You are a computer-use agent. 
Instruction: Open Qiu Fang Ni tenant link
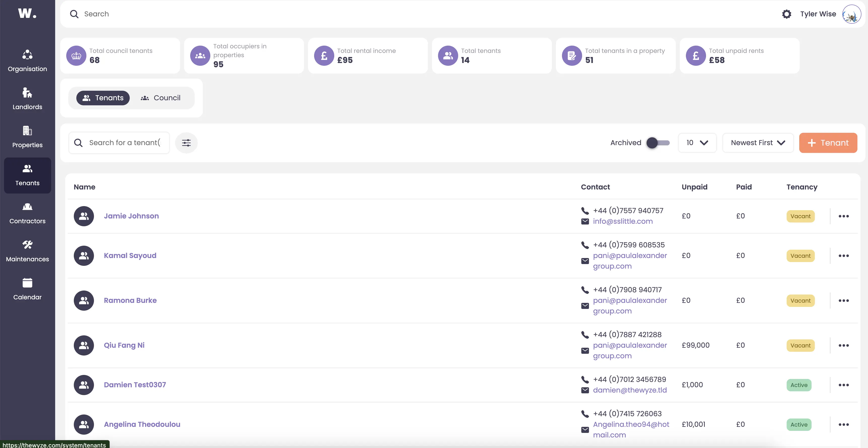tap(124, 345)
